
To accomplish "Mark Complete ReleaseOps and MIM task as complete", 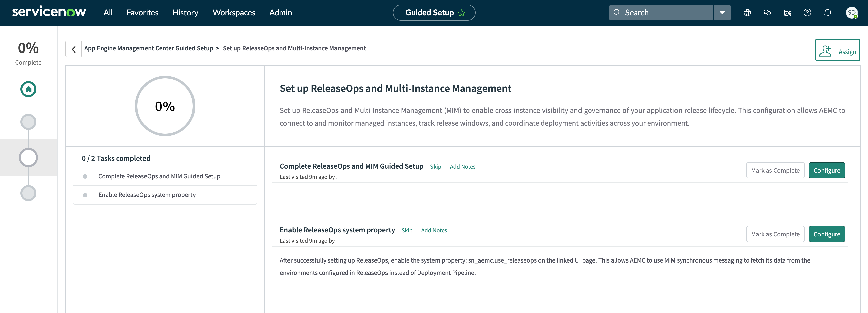I will (x=775, y=170).
